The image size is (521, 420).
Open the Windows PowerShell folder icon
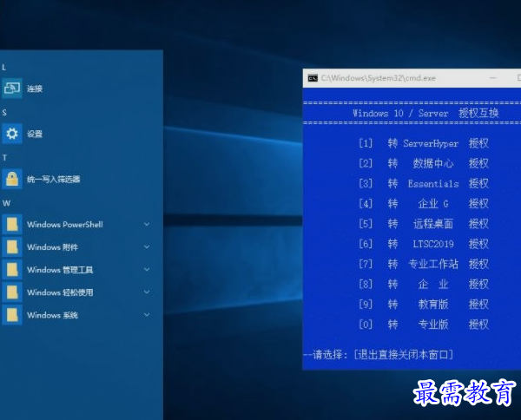click(12, 225)
